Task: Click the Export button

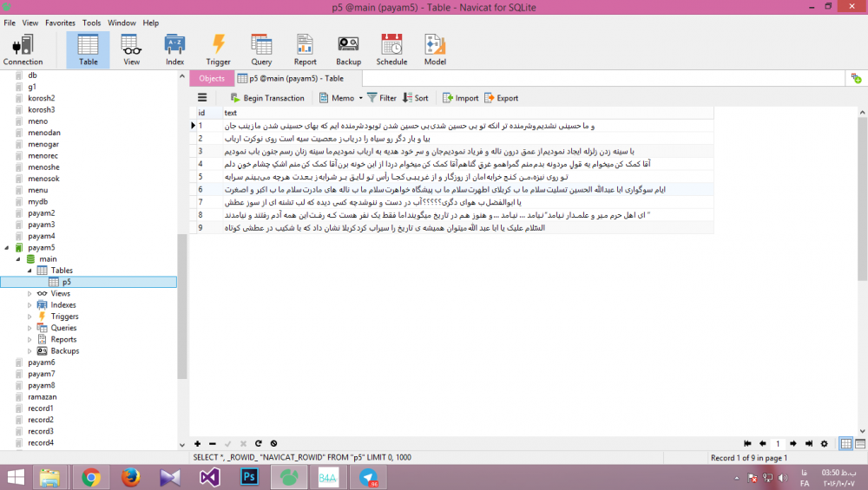Action: coord(502,98)
